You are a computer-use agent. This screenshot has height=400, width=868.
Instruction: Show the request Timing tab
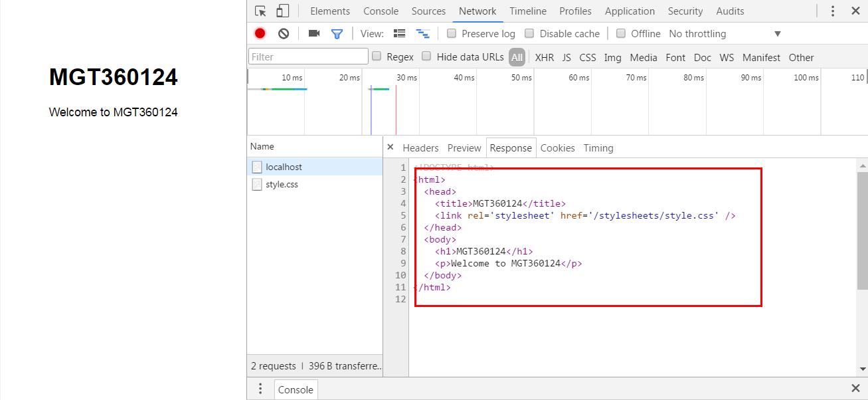pyautogui.click(x=598, y=148)
